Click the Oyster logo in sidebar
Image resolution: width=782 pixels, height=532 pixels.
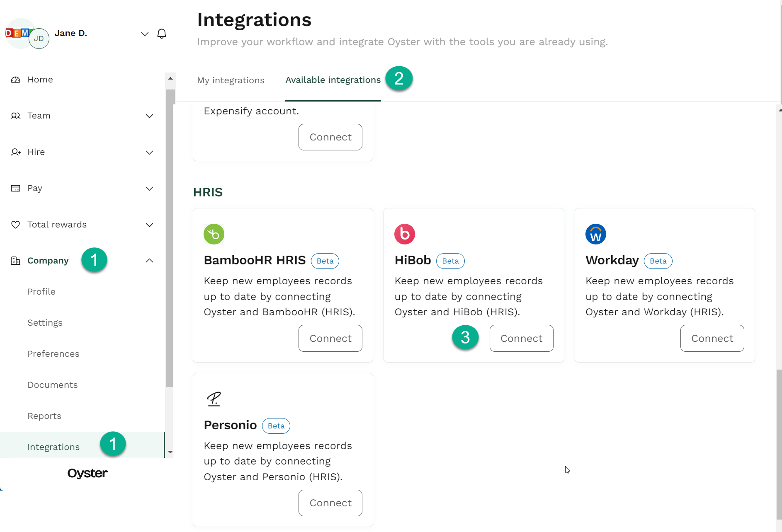pos(87,473)
